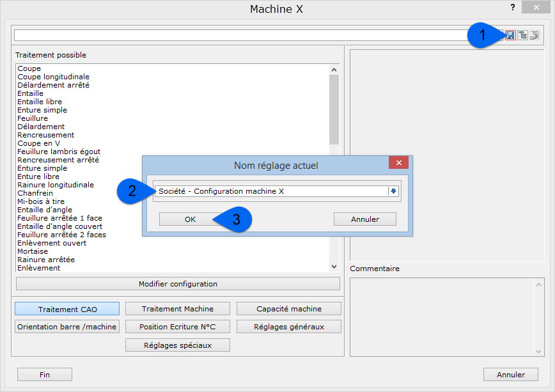Switch to the Traitement Machine section
Viewport: 555px width, 392px height.
178,309
